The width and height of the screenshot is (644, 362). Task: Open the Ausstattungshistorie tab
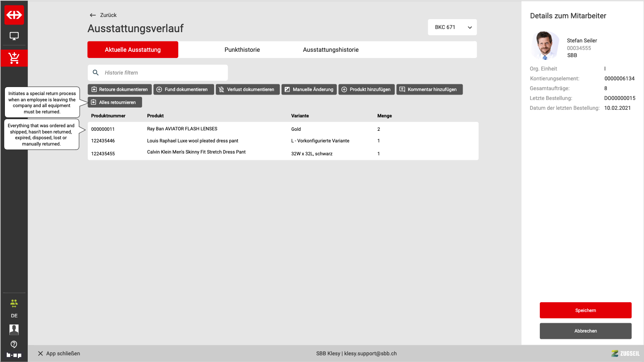[331, 50]
